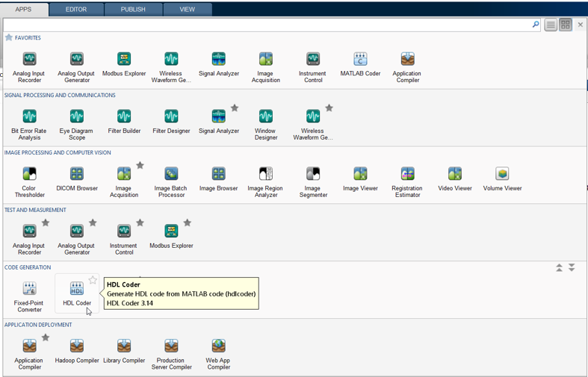
Task: Toggle favorite star on Modbus Explorer in Test and Measurement
Action: coord(188,223)
